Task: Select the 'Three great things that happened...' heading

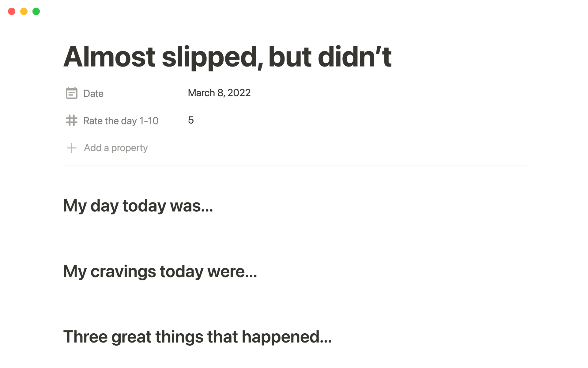Action: [197, 337]
